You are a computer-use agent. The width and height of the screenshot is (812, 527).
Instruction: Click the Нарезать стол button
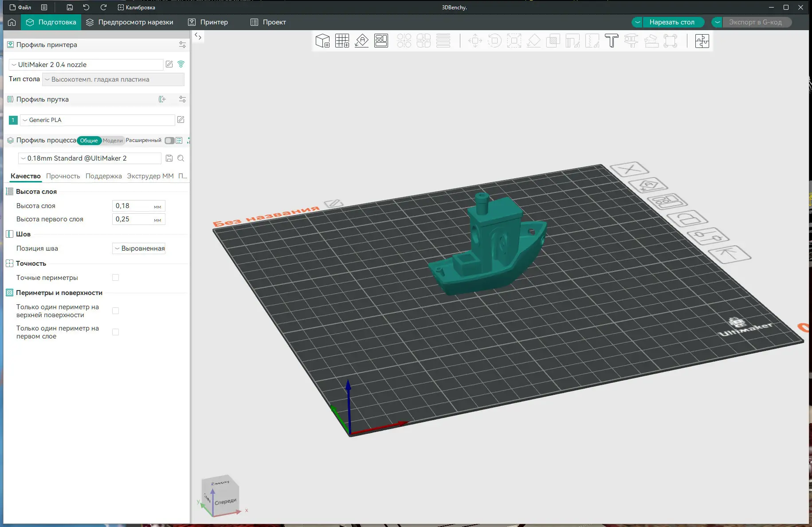click(671, 22)
